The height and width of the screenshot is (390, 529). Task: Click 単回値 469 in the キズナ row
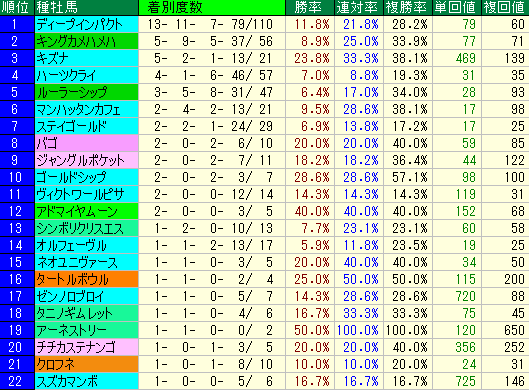coord(456,58)
